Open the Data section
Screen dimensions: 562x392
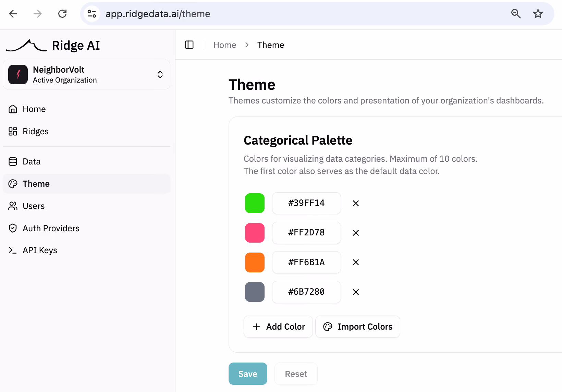click(x=86, y=161)
